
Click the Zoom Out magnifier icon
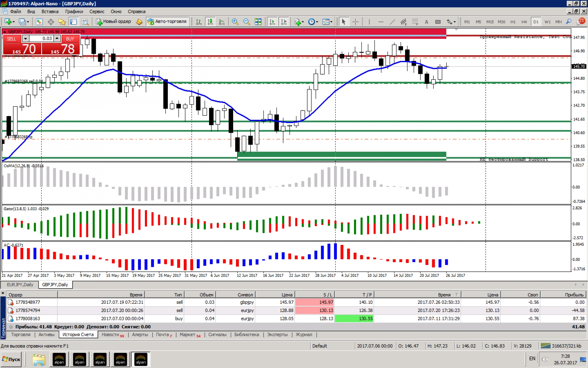pyautogui.click(x=246, y=21)
